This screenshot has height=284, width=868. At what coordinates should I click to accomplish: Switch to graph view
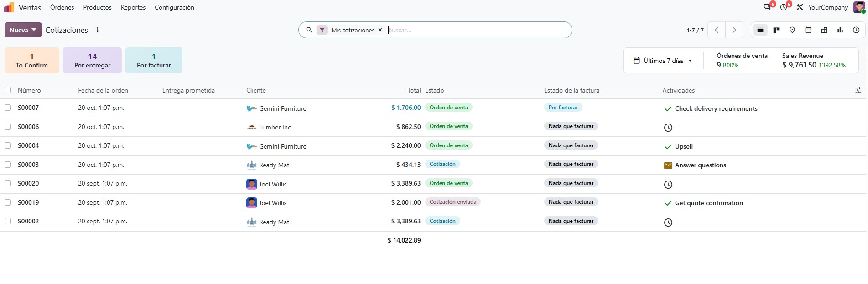(840, 30)
